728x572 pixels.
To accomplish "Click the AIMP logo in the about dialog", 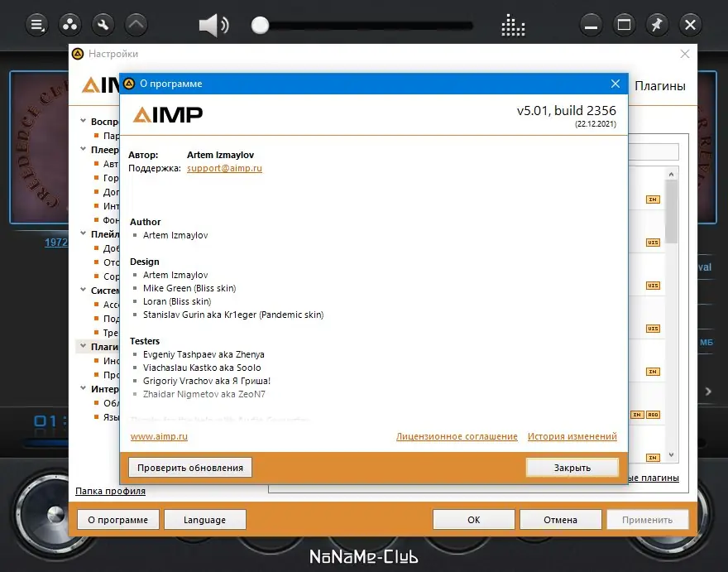I will click(x=168, y=114).
